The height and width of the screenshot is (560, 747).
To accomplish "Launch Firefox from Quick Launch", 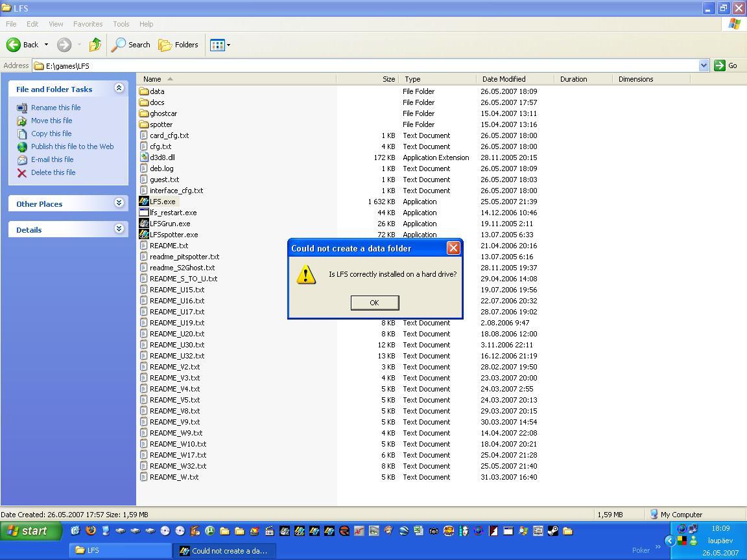I will (x=91, y=530).
